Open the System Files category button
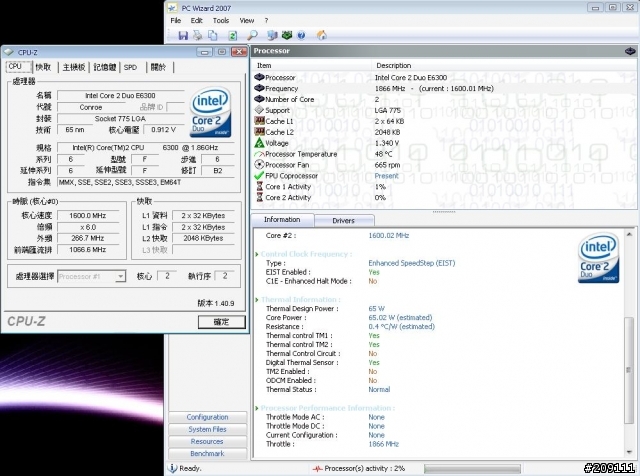The image size is (640, 476). coord(207,429)
